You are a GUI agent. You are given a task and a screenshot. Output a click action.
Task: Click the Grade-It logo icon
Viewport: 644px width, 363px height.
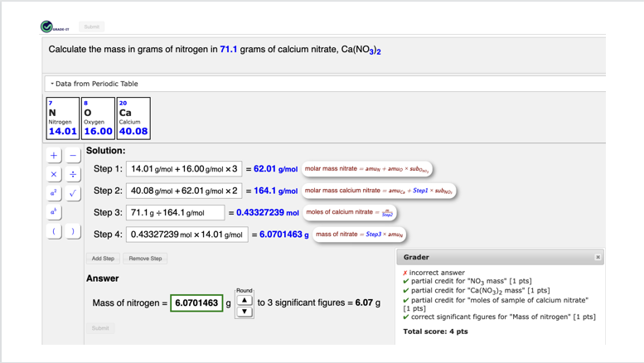[x=47, y=27]
